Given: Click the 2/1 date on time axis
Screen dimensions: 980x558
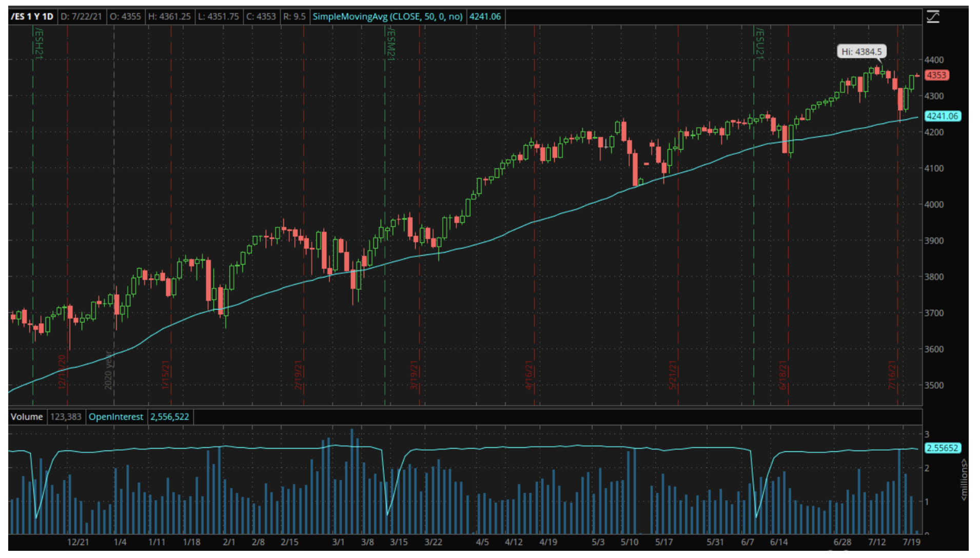Looking at the screenshot, I should (x=229, y=542).
